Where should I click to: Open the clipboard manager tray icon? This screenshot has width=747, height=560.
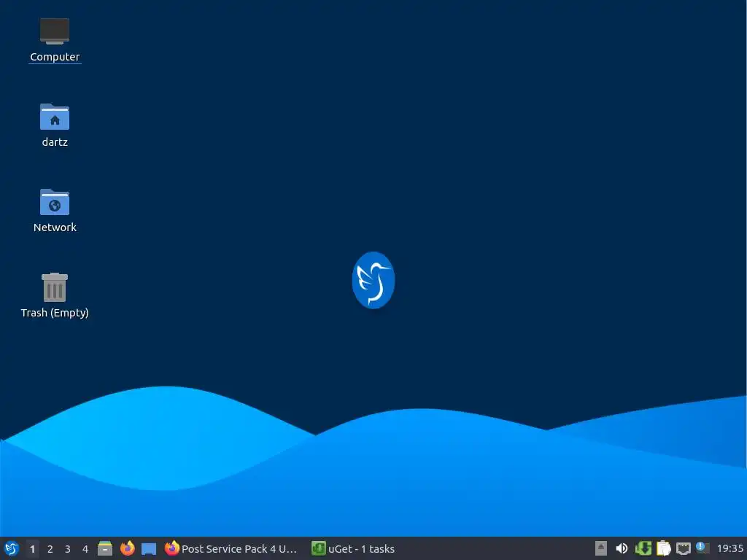click(x=663, y=548)
